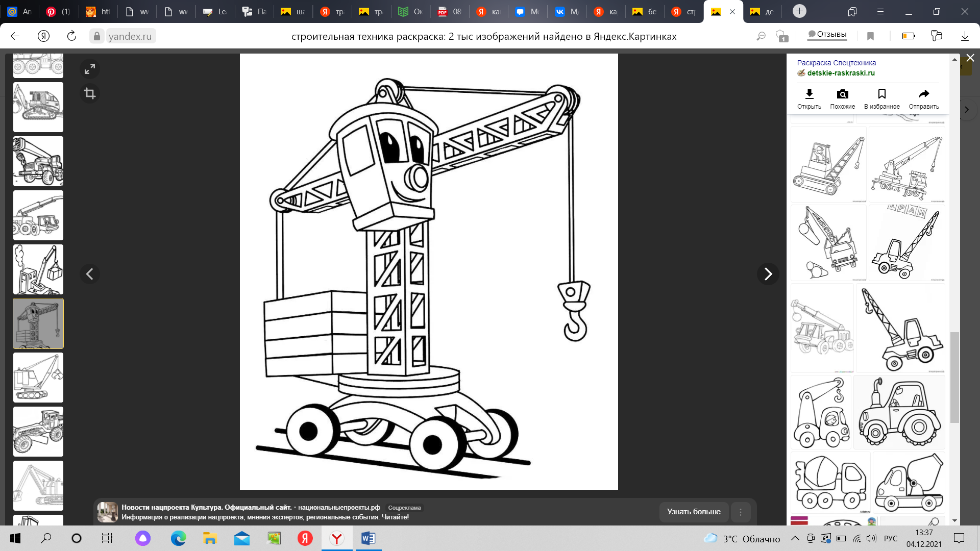The image size is (980, 551).
Task: Click the Открыть download icon
Action: 809,98
